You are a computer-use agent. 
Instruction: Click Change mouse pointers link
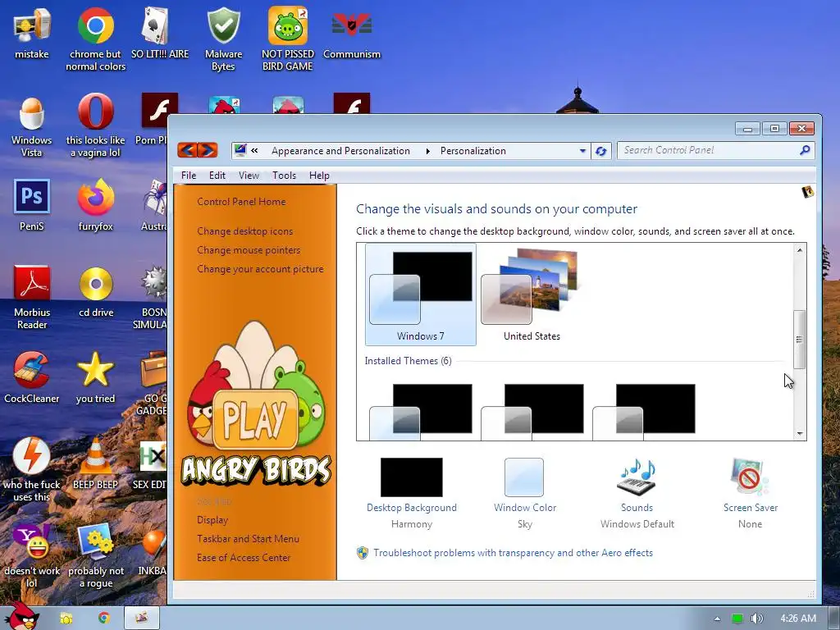click(x=249, y=250)
